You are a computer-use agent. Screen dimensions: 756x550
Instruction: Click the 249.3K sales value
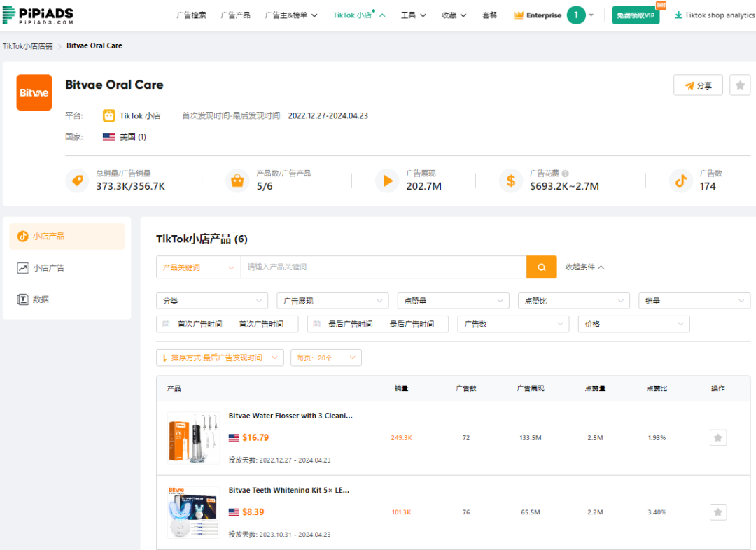coord(401,437)
